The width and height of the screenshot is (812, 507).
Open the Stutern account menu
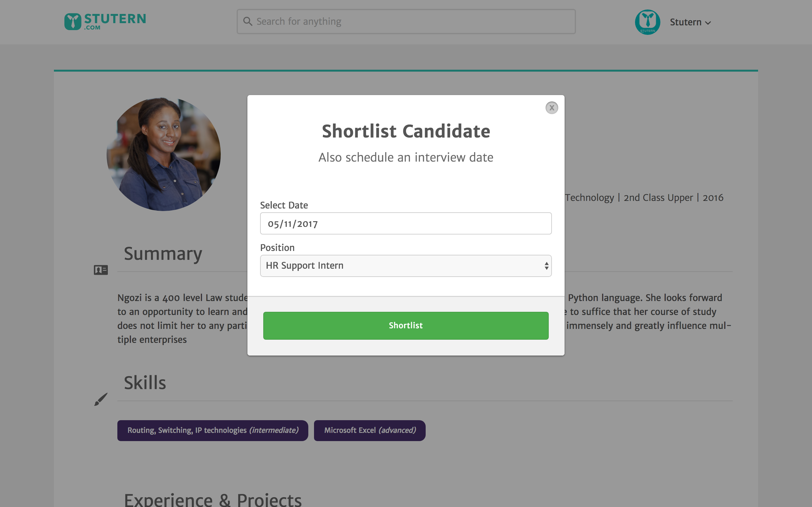click(x=686, y=22)
